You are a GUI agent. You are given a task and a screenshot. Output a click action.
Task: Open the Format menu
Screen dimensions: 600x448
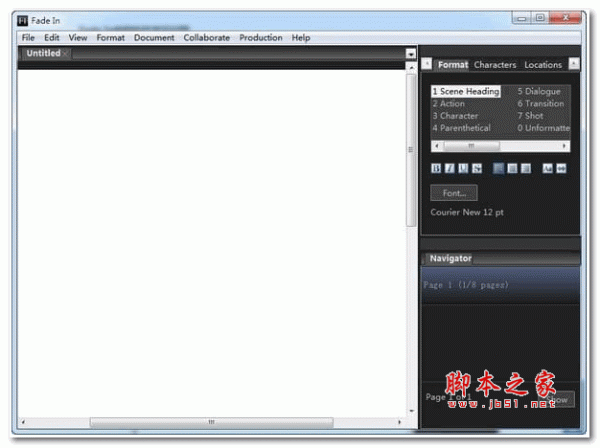tap(111, 37)
